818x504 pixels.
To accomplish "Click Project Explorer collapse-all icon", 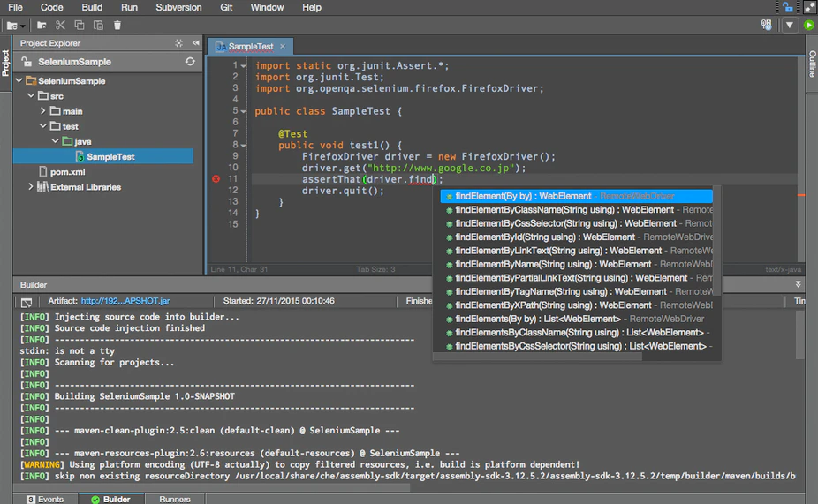I will click(179, 43).
